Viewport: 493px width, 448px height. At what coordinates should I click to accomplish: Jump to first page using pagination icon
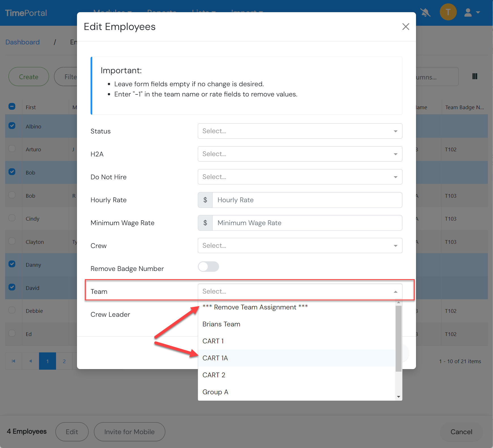[x=13, y=361]
